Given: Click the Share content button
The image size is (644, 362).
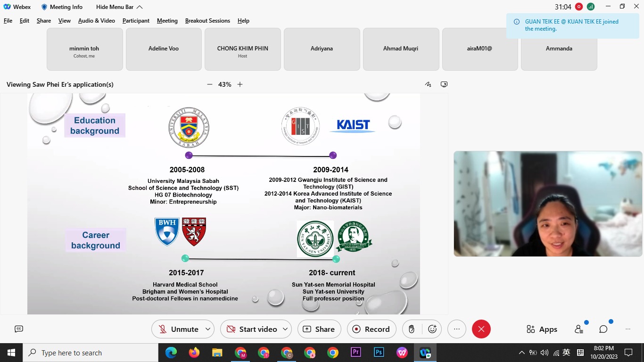Looking at the screenshot, I should (319, 329).
